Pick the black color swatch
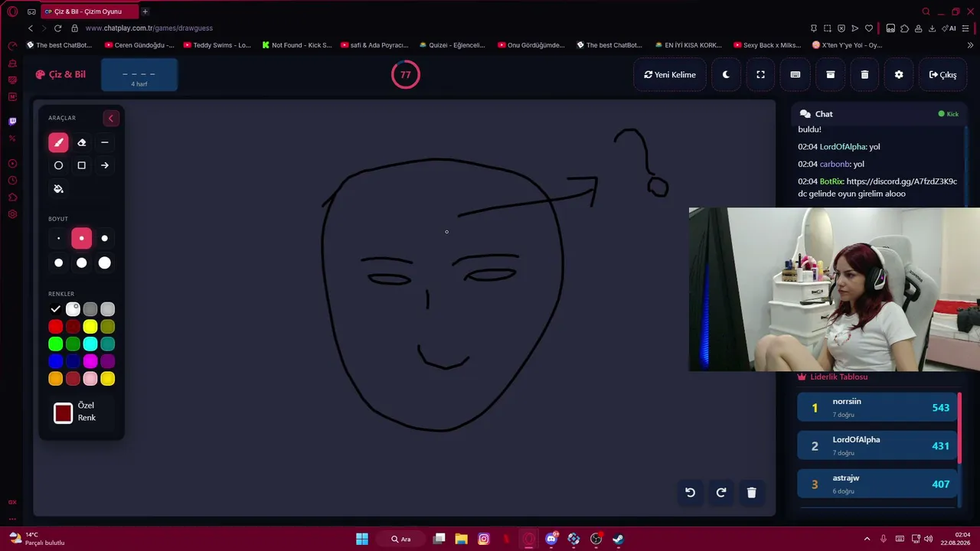980x551 pixels. [x=55, y=309]
